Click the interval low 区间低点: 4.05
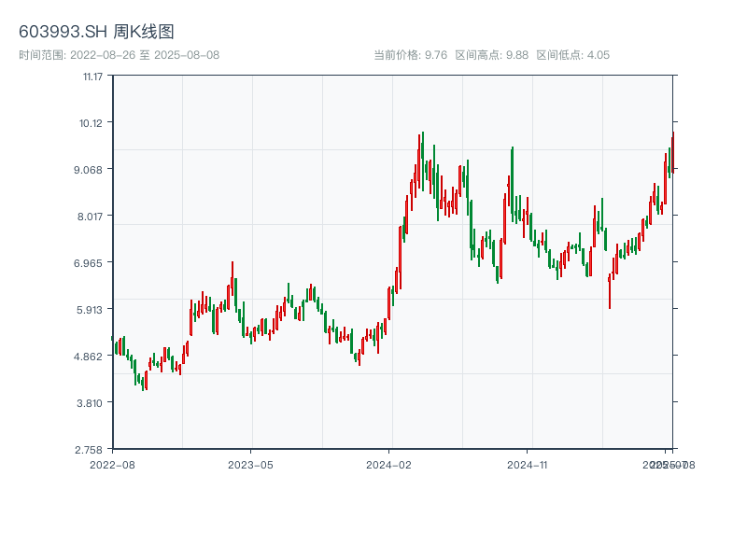 [573, 55]
